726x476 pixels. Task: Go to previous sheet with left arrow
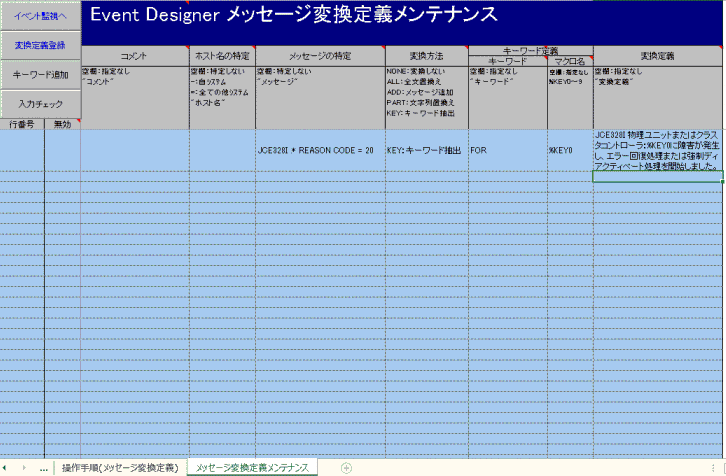click(5, 468)
